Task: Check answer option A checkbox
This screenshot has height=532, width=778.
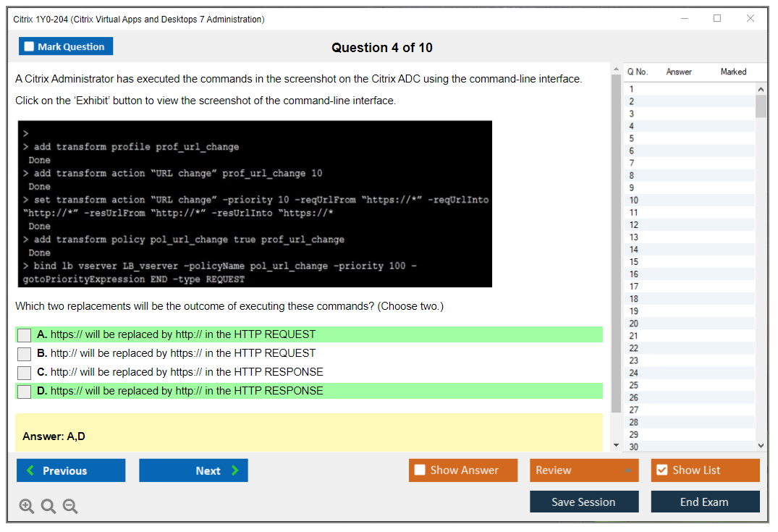Action: (25, 335)
